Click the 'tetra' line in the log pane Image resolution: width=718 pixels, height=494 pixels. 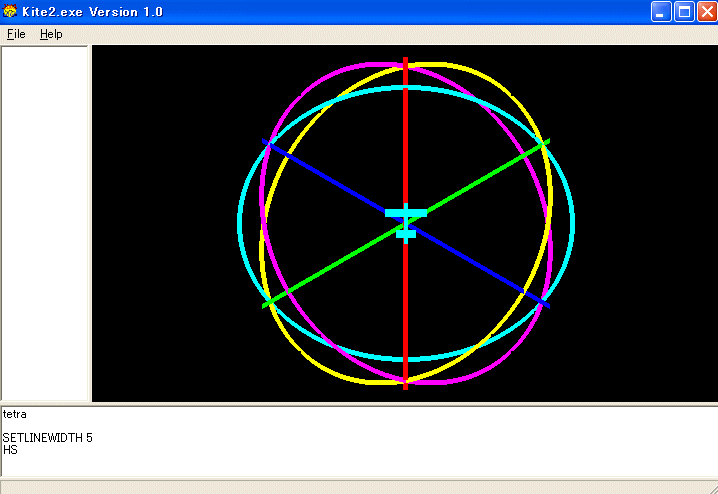(15, 414)
